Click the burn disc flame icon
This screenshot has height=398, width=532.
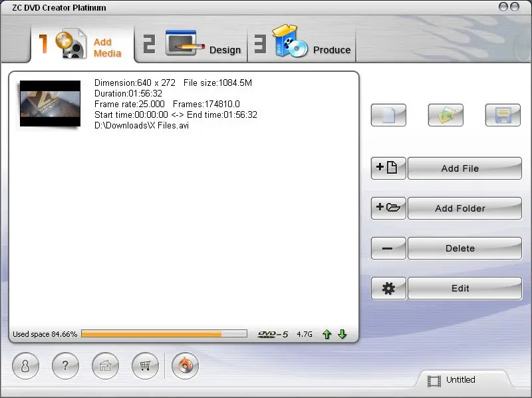tap(186, 365)
